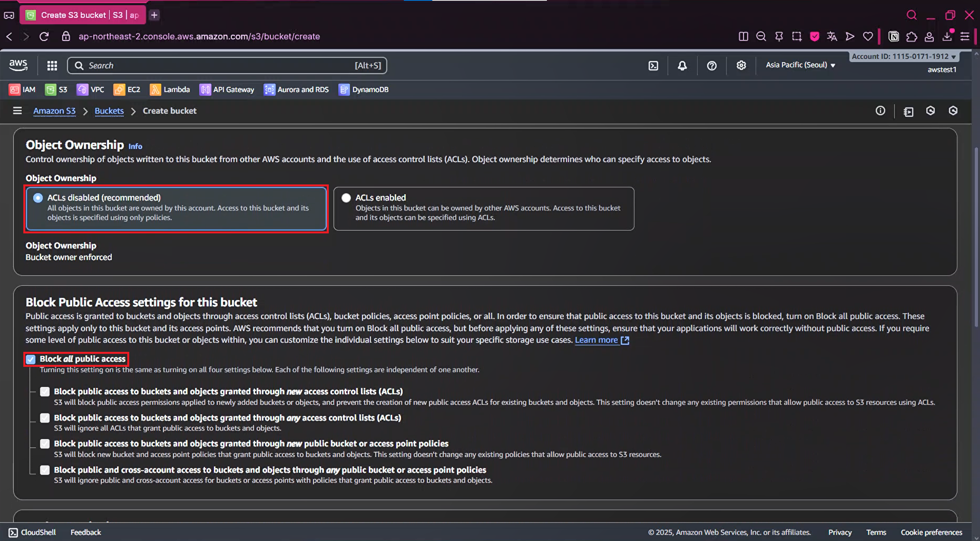980x541 pixels.
Task: Open the DynamoDB shortcut in favorites bar
Action: (364, 90)
